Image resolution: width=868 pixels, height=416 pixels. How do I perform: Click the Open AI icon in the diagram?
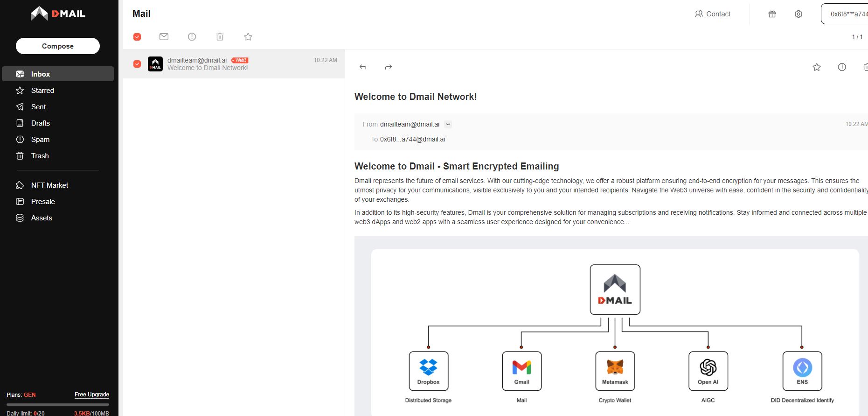click(708, 371)
